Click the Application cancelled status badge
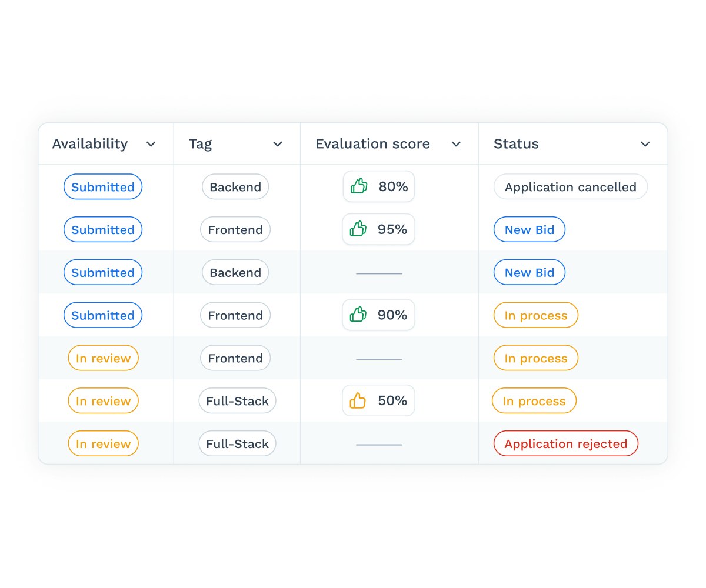Image resolution: width=706 pixels, height=588 pixels. click(570, 187)
